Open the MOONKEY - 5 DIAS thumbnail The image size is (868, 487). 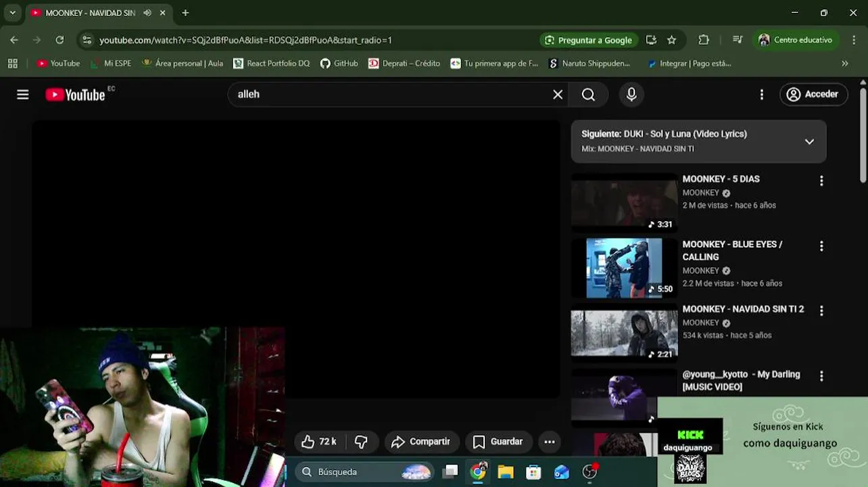[x=624, y=203]
